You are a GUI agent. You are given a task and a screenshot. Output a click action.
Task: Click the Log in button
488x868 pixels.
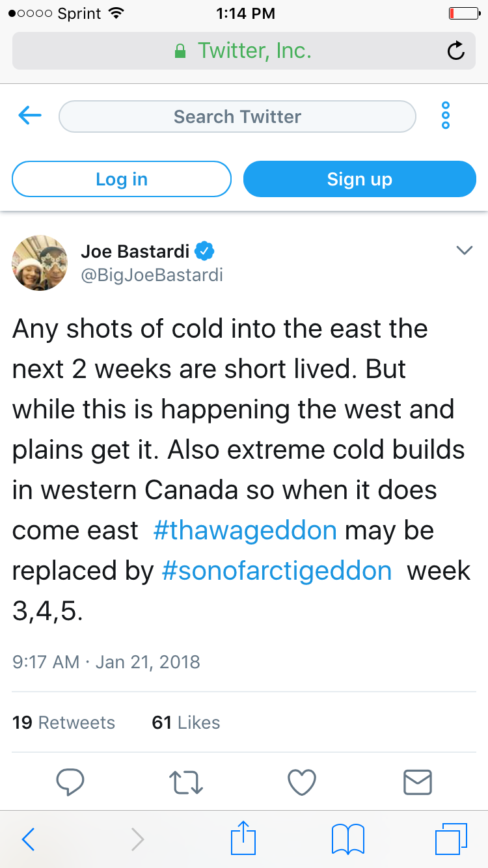coord(122,179)
